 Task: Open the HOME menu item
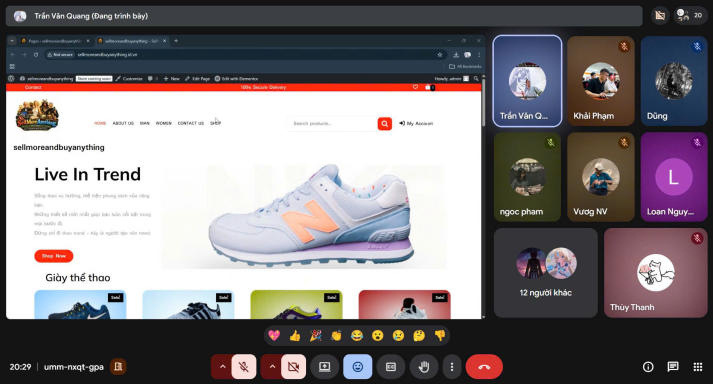click(100, 123)
